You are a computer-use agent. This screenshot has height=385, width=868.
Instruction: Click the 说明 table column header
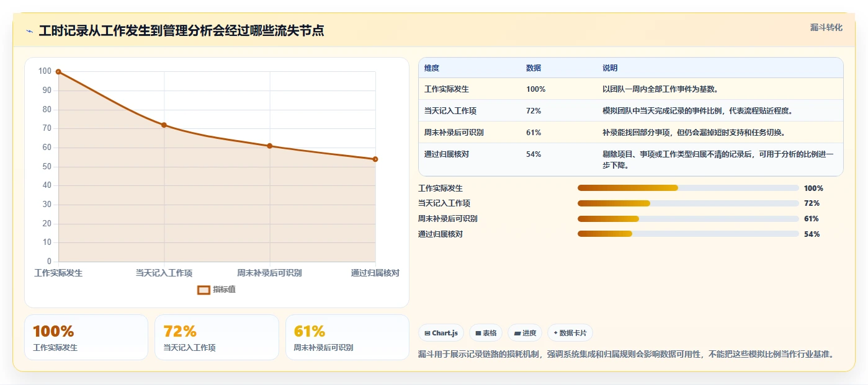[610, 68]
